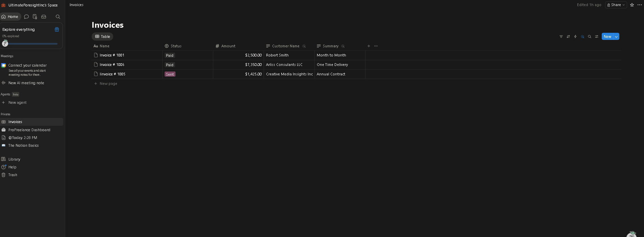The width and height of the screenshot is (644, 237).
Task: Click the sort arrows icon
Action: (568, 37)
